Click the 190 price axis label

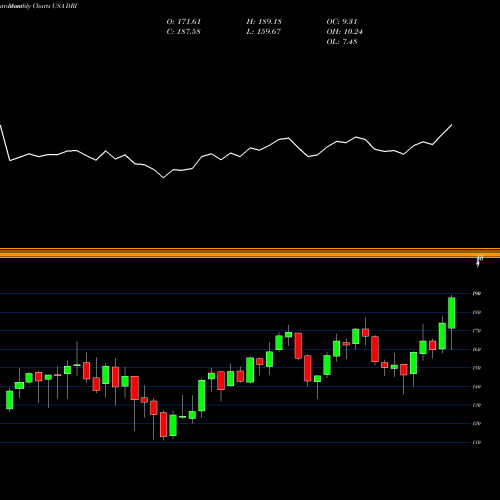477,294
